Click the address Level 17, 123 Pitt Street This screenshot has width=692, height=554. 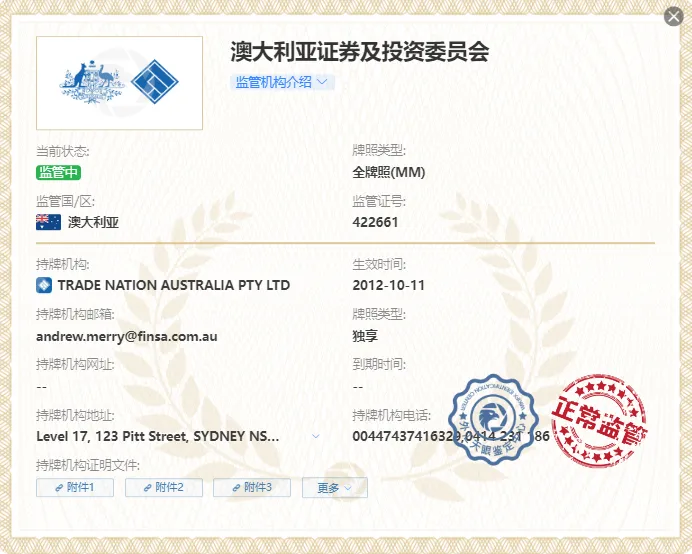(x=158, y=437)
